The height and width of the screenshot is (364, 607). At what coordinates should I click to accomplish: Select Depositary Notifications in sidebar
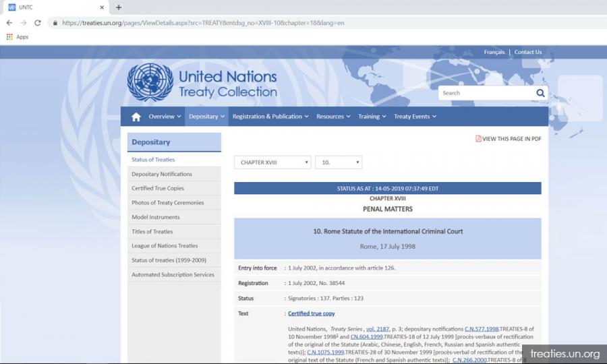pos(162,174)
